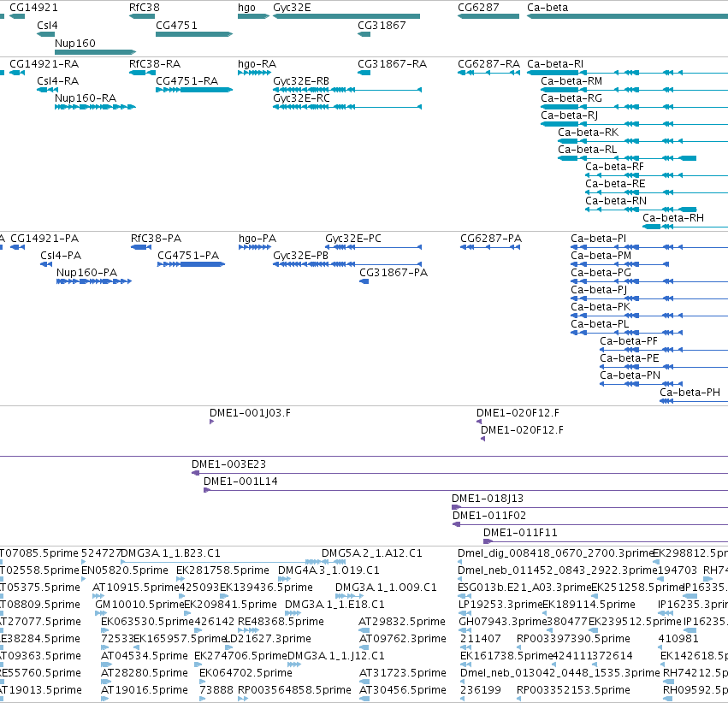The image size is (728, 703).
Task: Select transcript CG14921-RA
Action: coord(44,64)
